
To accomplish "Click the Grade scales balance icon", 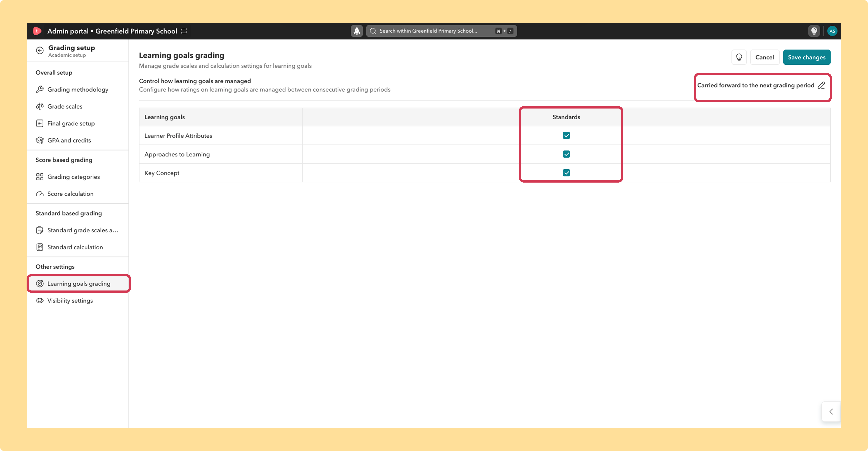I will [x=40, y=107].
